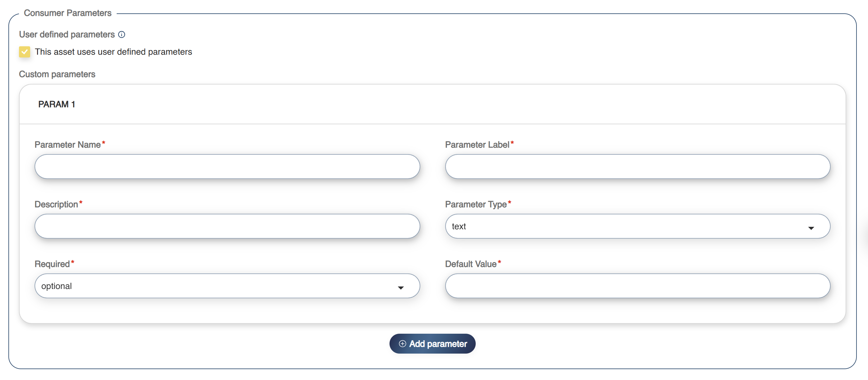Click the Default Value label text
Screen dimensions: 868x380
[x=470, y=264]
